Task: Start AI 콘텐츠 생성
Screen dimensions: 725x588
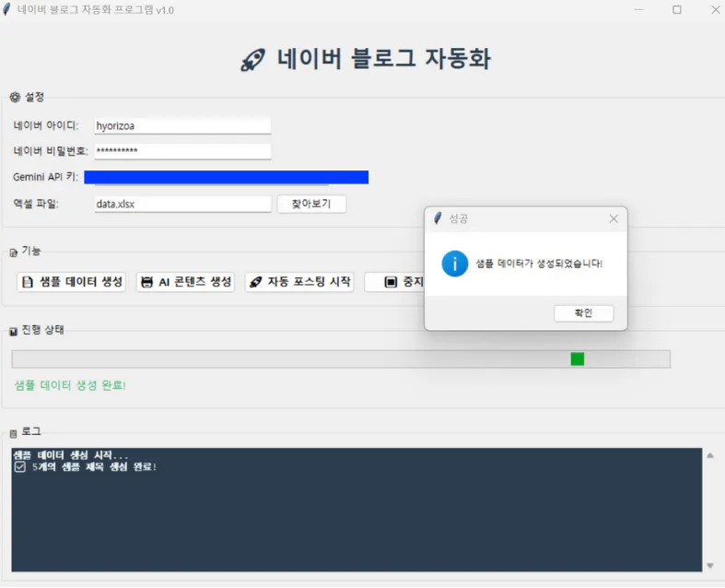Action: tap(185, 282)
